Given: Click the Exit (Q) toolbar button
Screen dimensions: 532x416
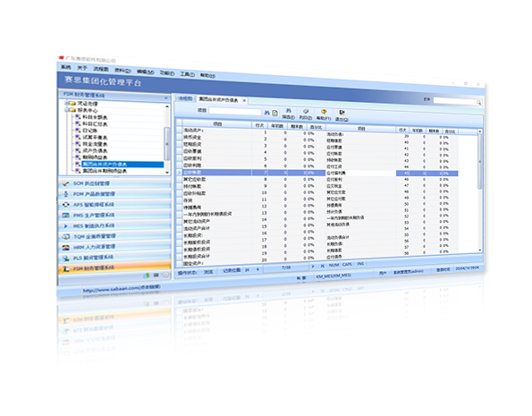Looking at the screenshot, I should [x=342, y=116].
